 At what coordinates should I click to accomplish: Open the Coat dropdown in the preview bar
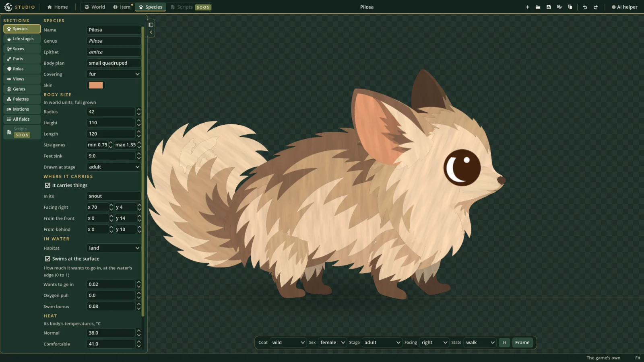click(x=288, y=343)
